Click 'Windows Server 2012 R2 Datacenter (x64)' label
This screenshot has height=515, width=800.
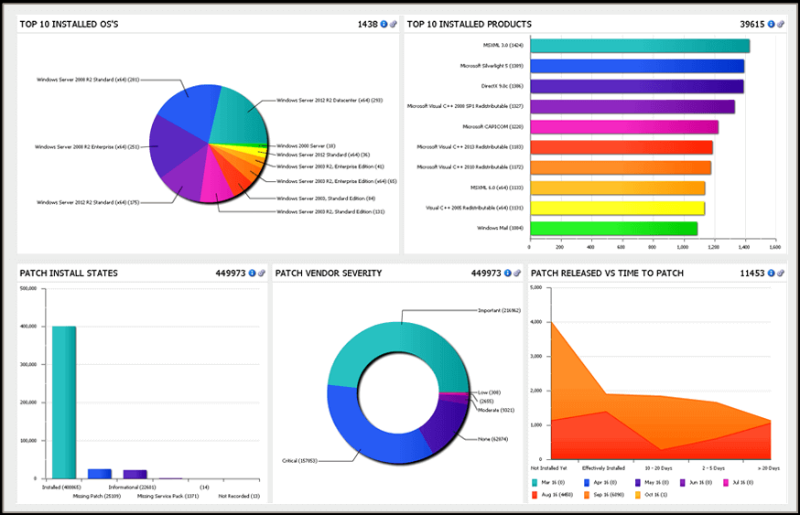330,101
